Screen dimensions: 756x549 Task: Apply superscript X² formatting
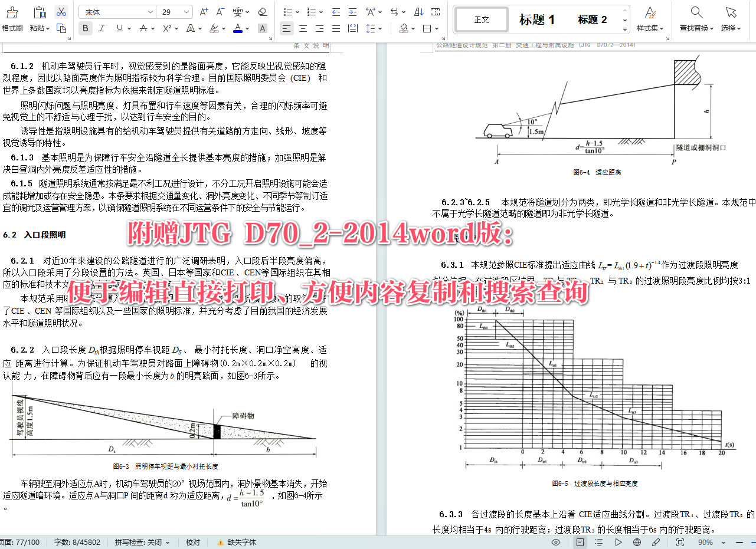pyautogui.click(x=166, y=28)
